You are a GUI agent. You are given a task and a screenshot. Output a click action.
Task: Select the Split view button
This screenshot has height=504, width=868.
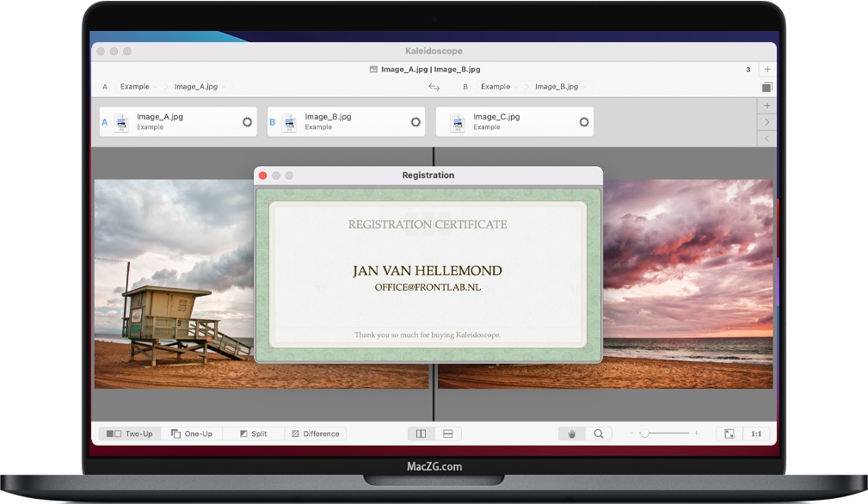coord(254,433)
